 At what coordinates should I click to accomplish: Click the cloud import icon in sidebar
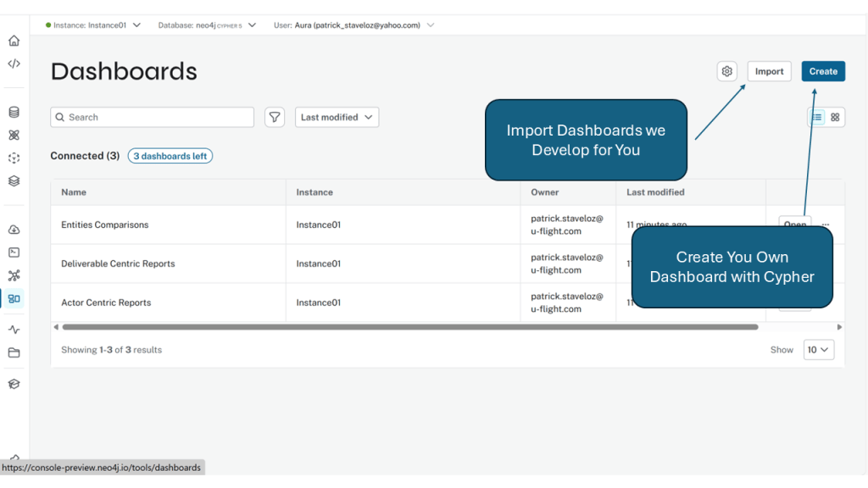point(14,230)
